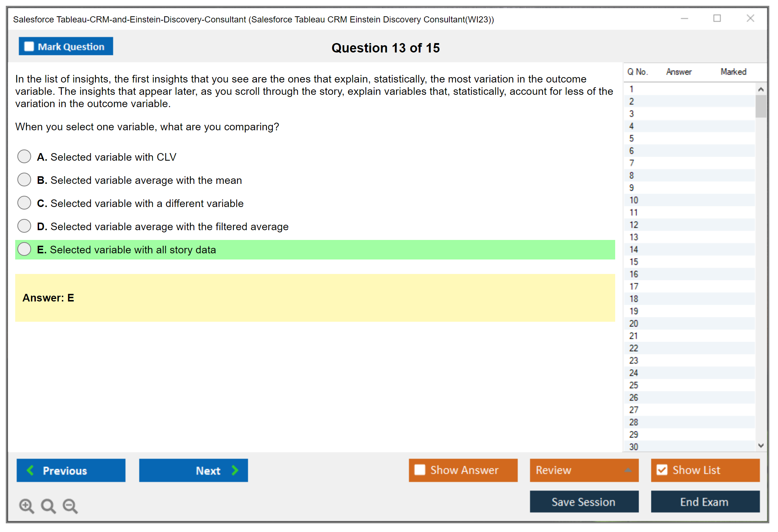This screenshot has height=532, width=778.
Task: Click the question list scrollbar thumb
Action: (761, 106)
